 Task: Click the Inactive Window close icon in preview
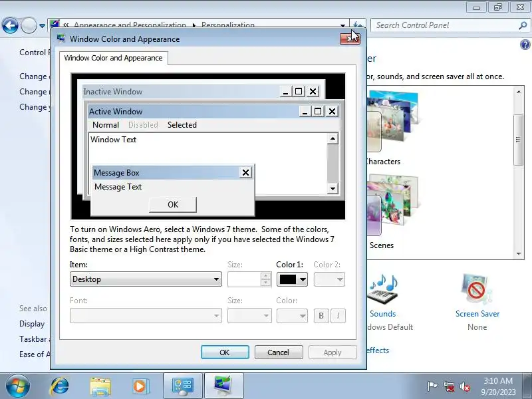tap(313, 92)
